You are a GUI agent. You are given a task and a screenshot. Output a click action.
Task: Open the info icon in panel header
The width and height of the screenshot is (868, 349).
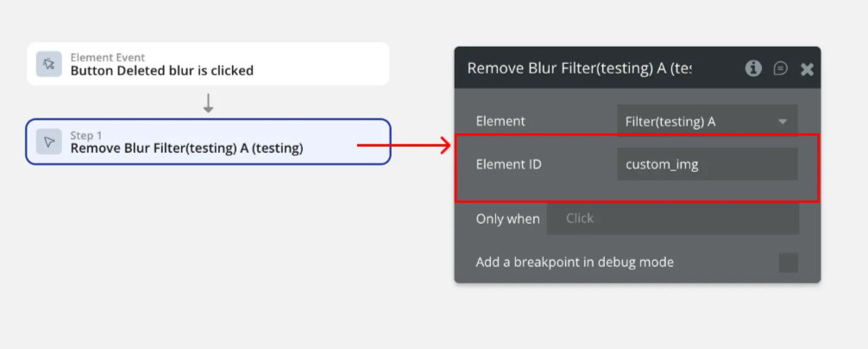click(753, 68)
